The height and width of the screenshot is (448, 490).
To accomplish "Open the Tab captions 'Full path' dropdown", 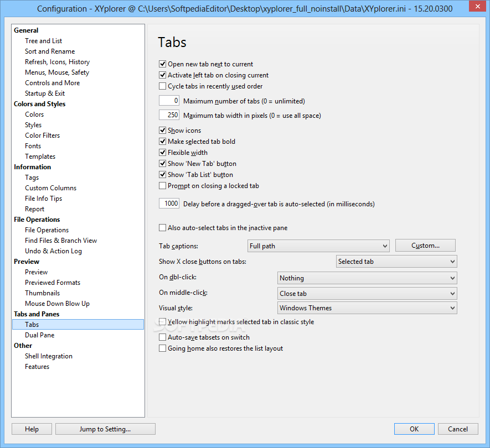I will pos(318,246).
